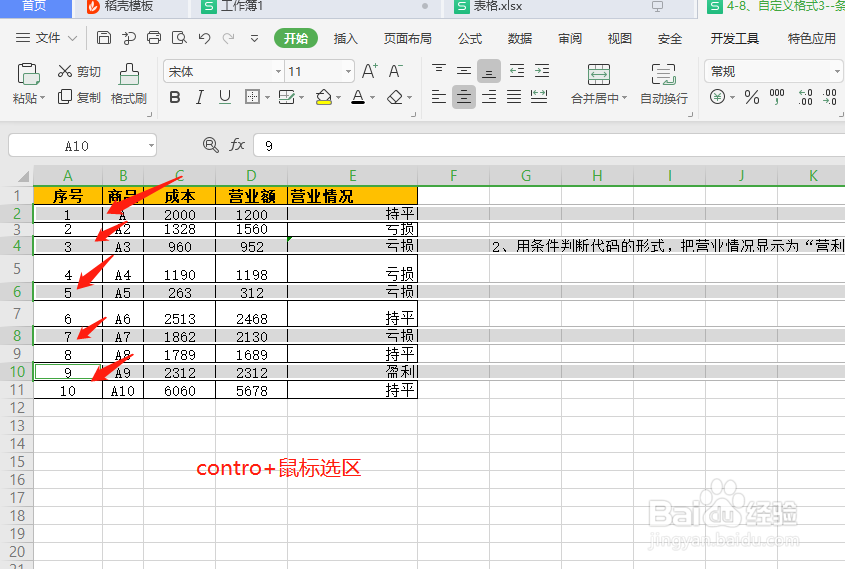
Task: Click cell containing 6060
Action: point(179,391)
